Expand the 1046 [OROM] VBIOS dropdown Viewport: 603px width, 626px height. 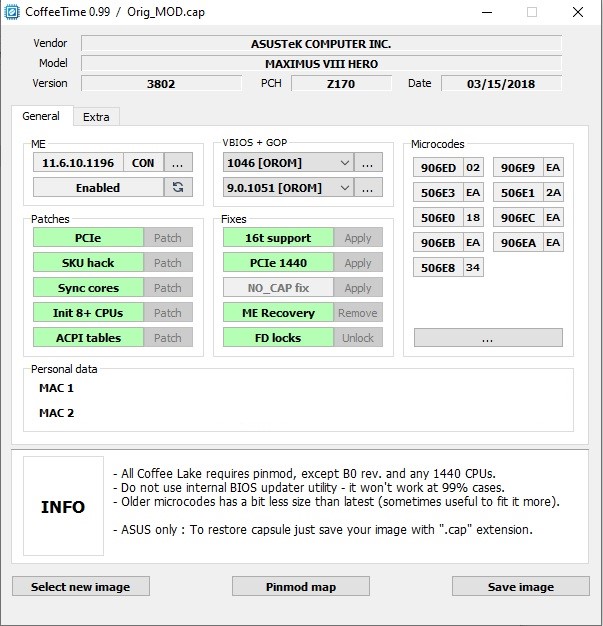tap(288, 162)
